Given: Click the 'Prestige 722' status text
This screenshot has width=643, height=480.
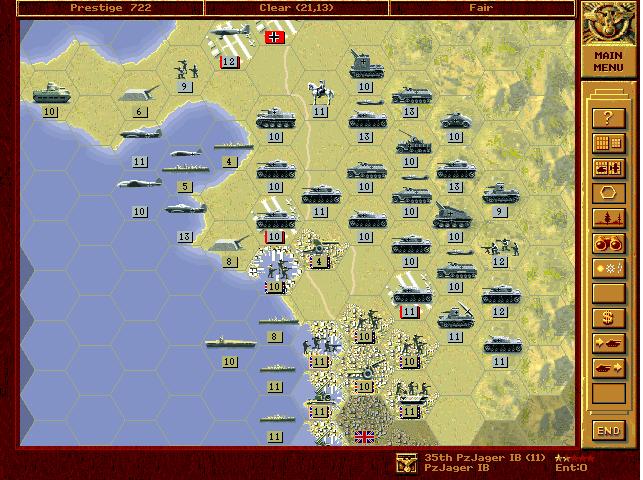Looking at the screenshot, I should click(111, 7).
